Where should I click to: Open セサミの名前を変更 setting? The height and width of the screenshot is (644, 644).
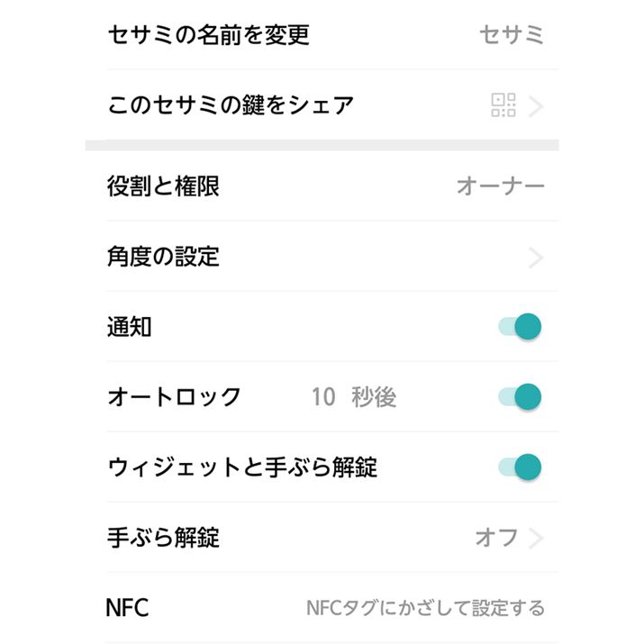[x=208, y=35]
